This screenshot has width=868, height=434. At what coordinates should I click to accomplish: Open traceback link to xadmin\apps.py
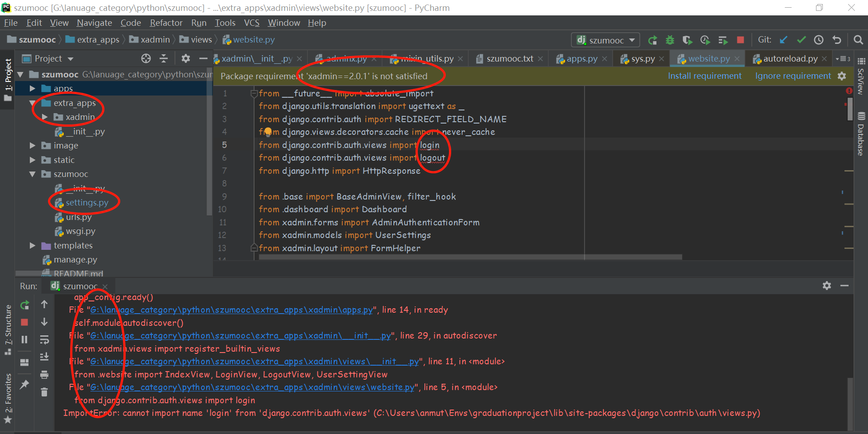231,310
